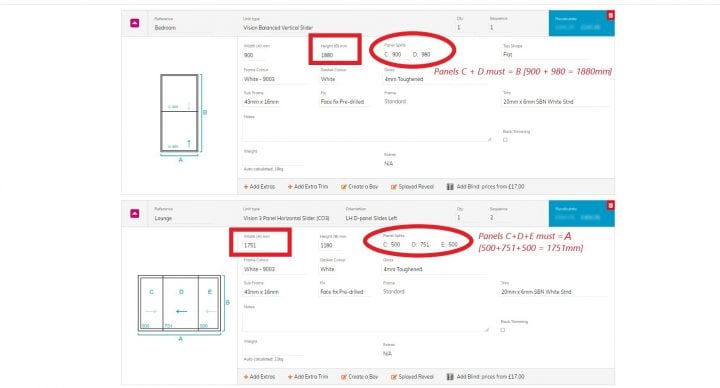Open the Bedroom Frame Colour dropdown
This screenshot has width=720, height=388.
[x=274, y=79]
